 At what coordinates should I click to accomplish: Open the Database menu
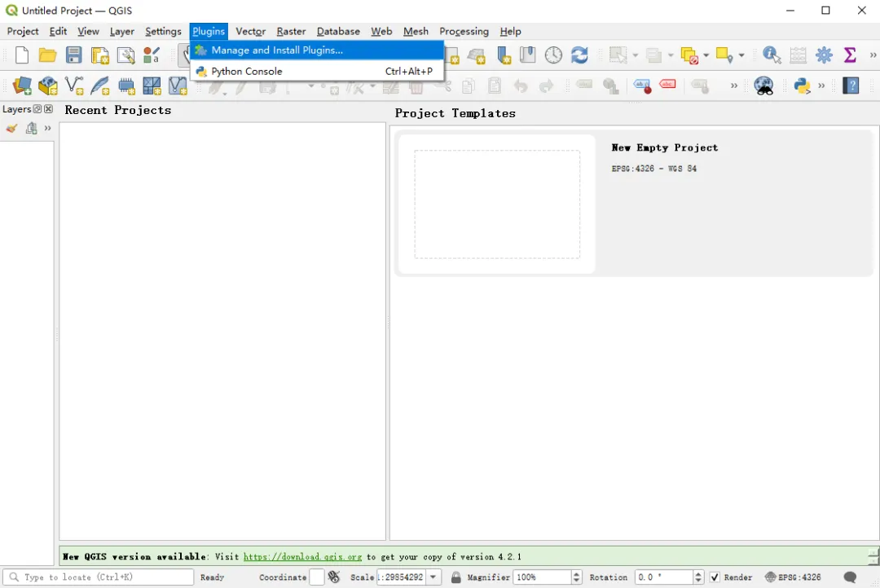coord(338,32)
